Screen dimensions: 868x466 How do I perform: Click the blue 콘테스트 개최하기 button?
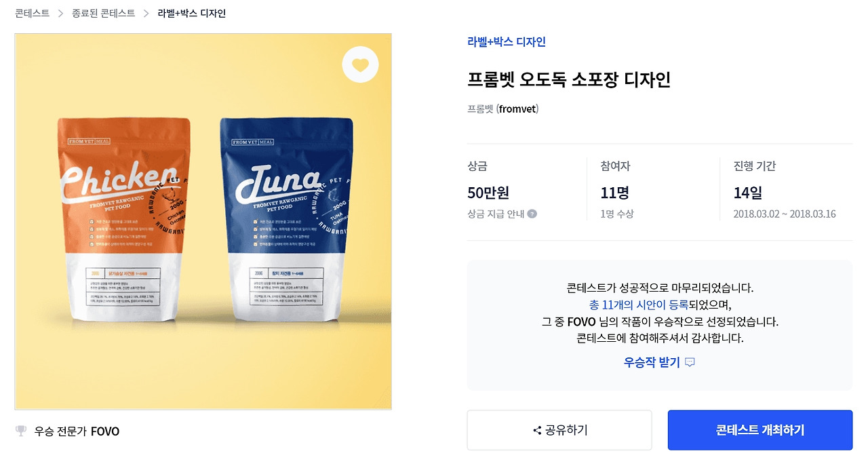[x=760, y=430]
